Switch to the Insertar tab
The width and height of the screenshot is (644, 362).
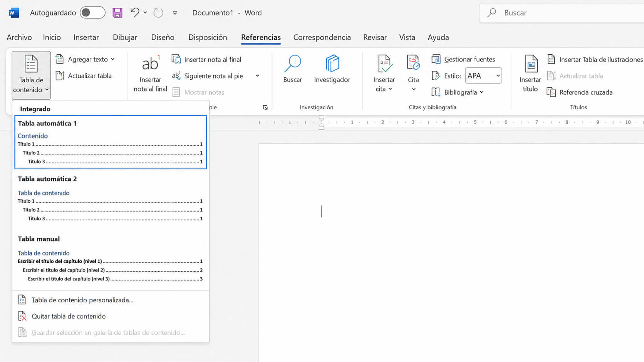[86, 37]
